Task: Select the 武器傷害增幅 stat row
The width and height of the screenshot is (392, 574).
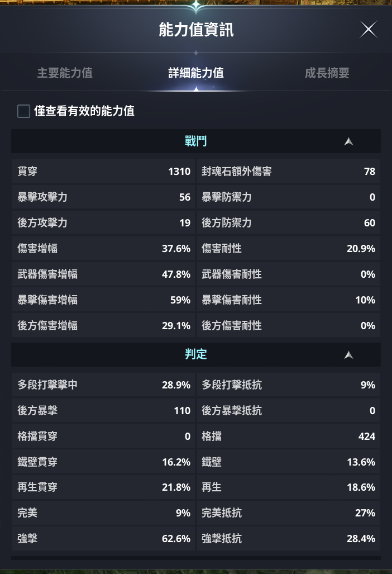Action: tap(103, 274)
